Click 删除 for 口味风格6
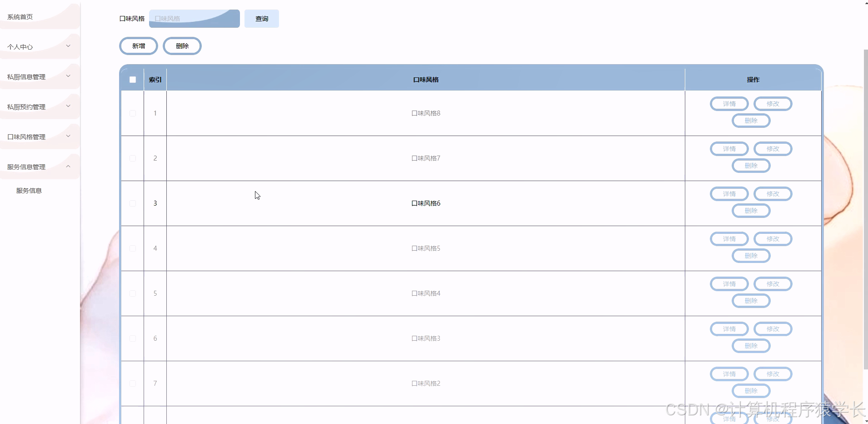 (751, 211)
